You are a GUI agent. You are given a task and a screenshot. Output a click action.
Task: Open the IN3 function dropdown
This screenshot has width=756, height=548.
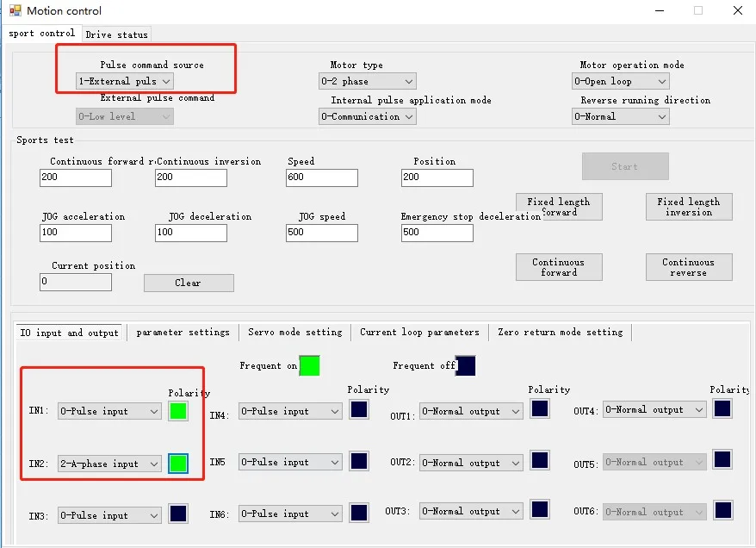pyautogui.click(x=109, y=515)
